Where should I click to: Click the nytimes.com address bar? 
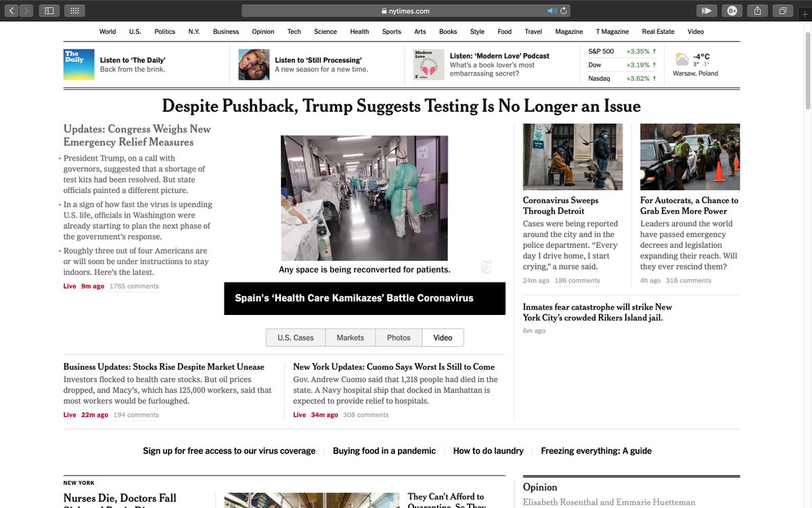pyautogui.click(x=406, y=11)
